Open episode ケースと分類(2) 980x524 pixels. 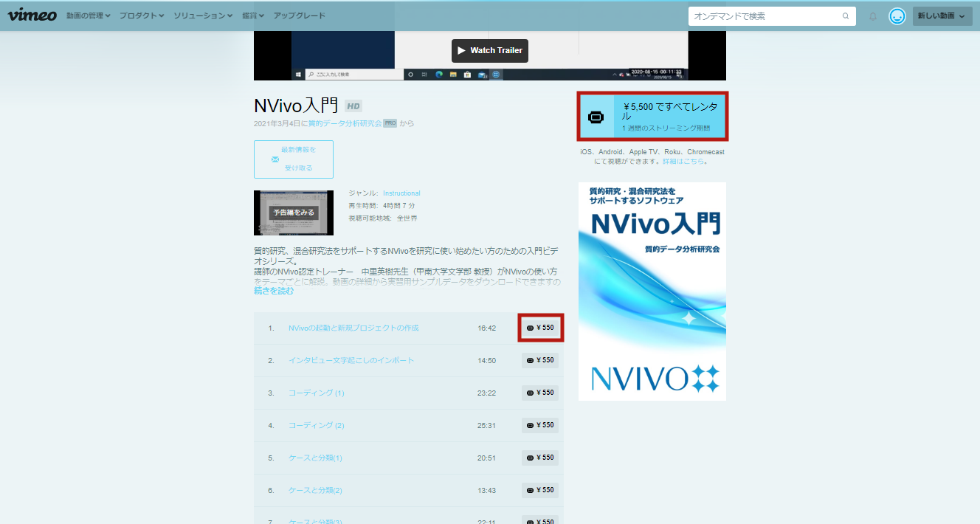click(x=315, y=490)
